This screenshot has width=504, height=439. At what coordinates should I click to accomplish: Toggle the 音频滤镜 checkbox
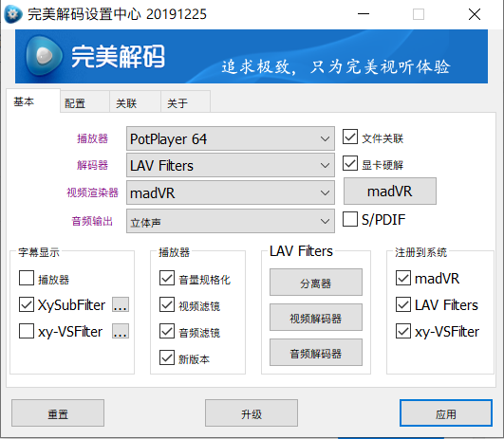[x=167, y=331]
